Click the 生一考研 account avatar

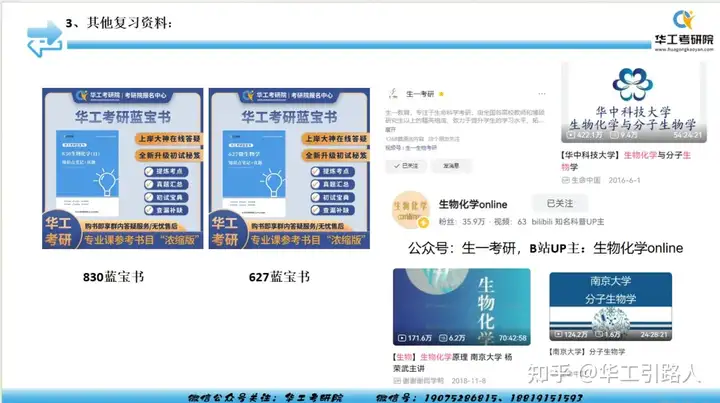tap(393, 94)
